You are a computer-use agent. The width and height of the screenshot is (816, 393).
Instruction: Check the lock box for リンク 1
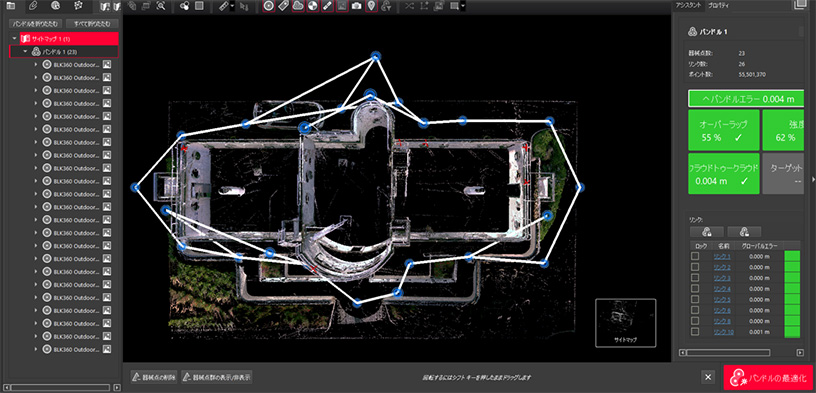[x=694, y=256]
